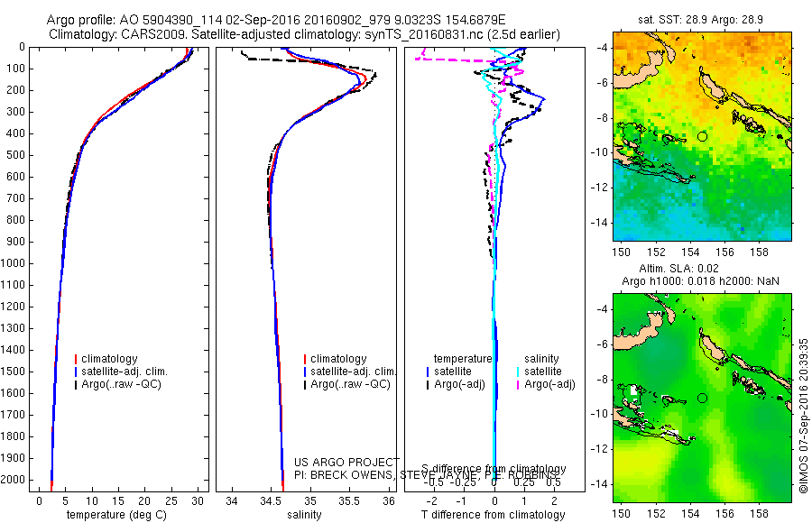Image resolution: width=812 pixels, height=523 pixels.
Task: Click the PI: BRECK OWENS credit line
Action: [427, 475]
